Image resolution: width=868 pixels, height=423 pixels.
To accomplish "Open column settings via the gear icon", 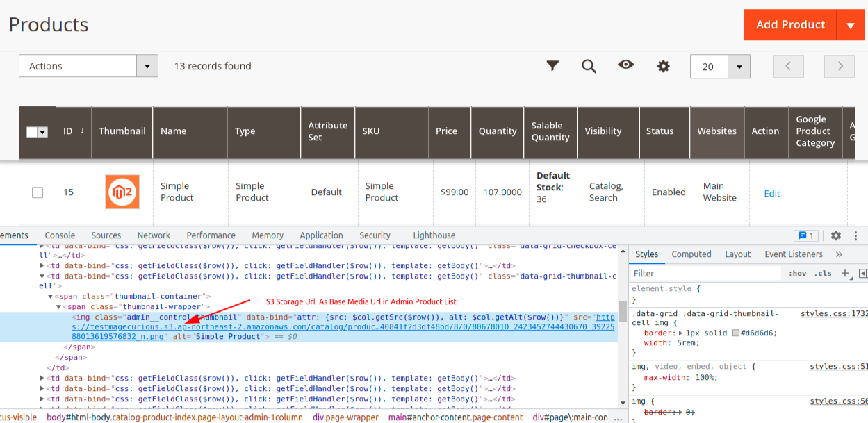I will (x=663, y=65).
